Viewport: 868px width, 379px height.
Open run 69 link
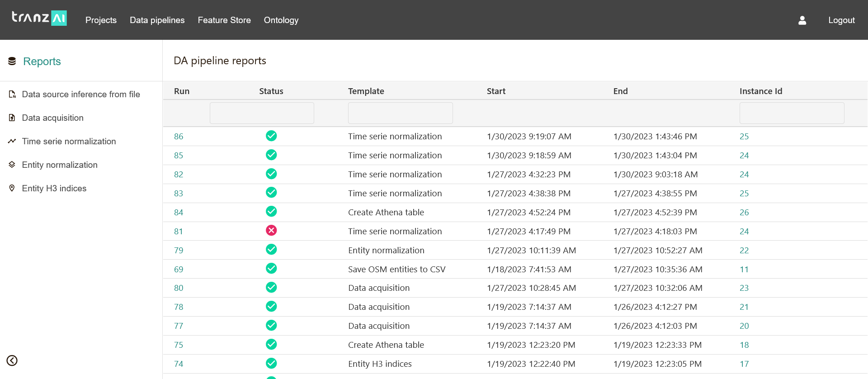coord(179,270)
